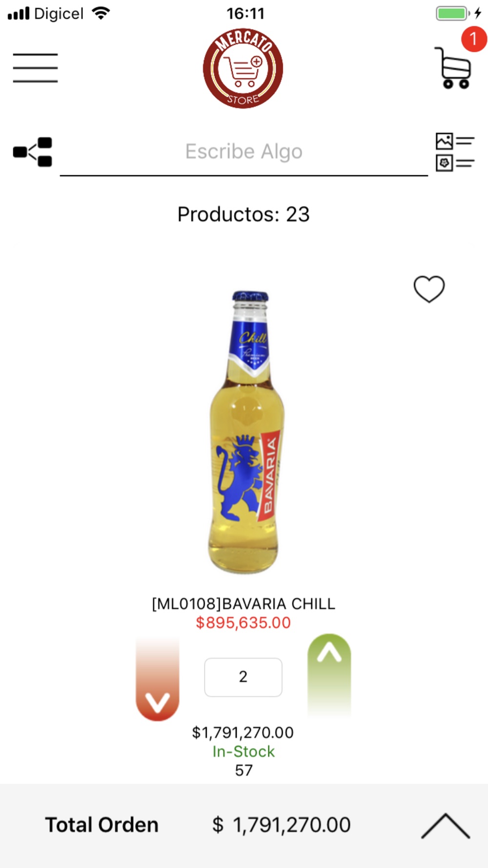Image resolution: width=488 pixels, height=868 pixels.
Task: Click the quantity field showing 2
Action: [243, 677]
